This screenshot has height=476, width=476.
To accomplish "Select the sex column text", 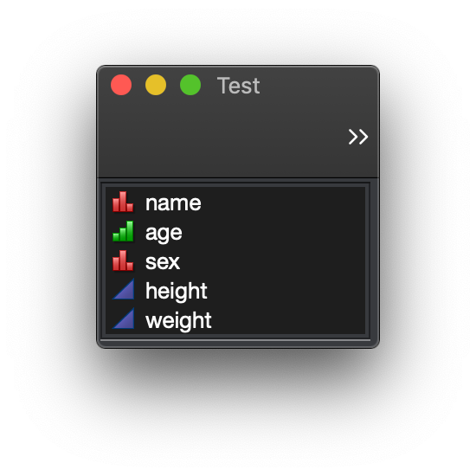I will 163,262.
